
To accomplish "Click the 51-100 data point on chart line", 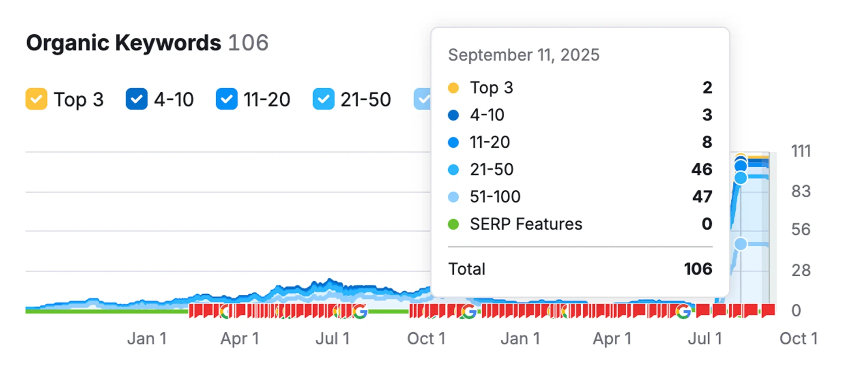I will (741, 244).
